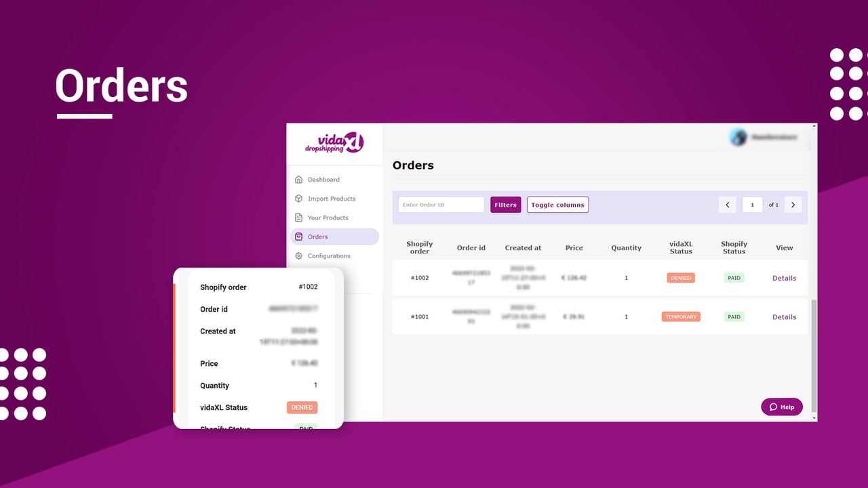Click quantity 1 in order #1001 row
Screen dimensions: 868x488
627,317
